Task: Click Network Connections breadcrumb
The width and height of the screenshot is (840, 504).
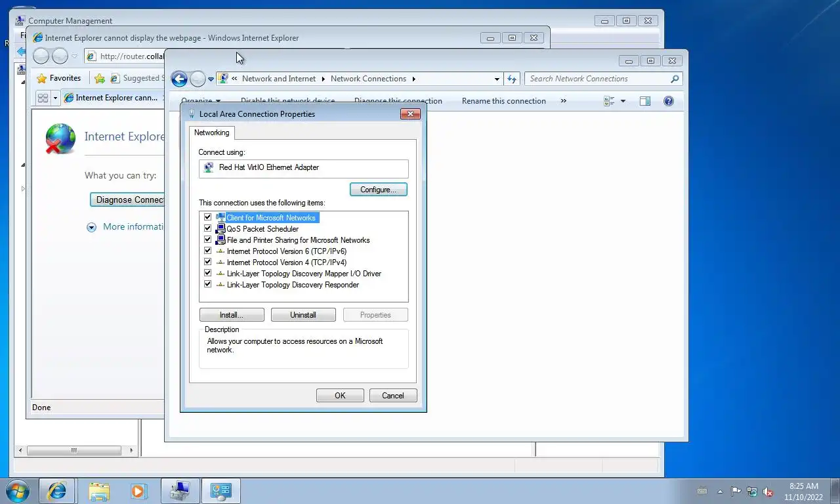Action: [x=368, y=79]
